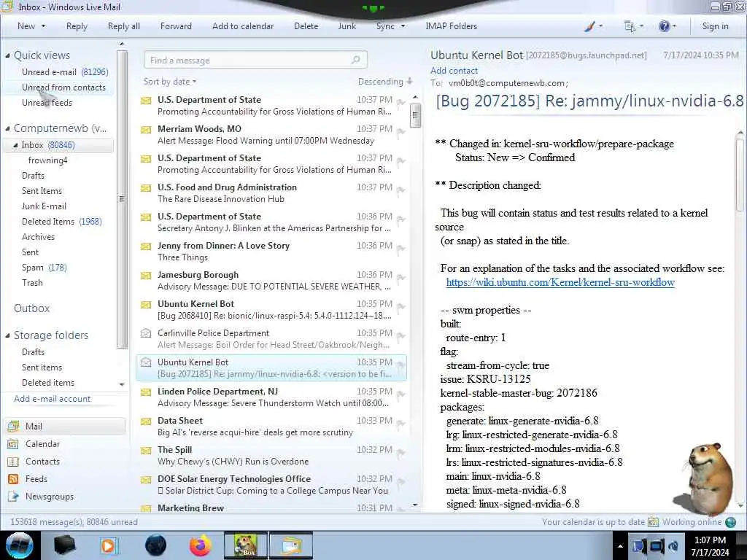
Task: Show hidden tray icons arrow
Action: pos(620,546)
